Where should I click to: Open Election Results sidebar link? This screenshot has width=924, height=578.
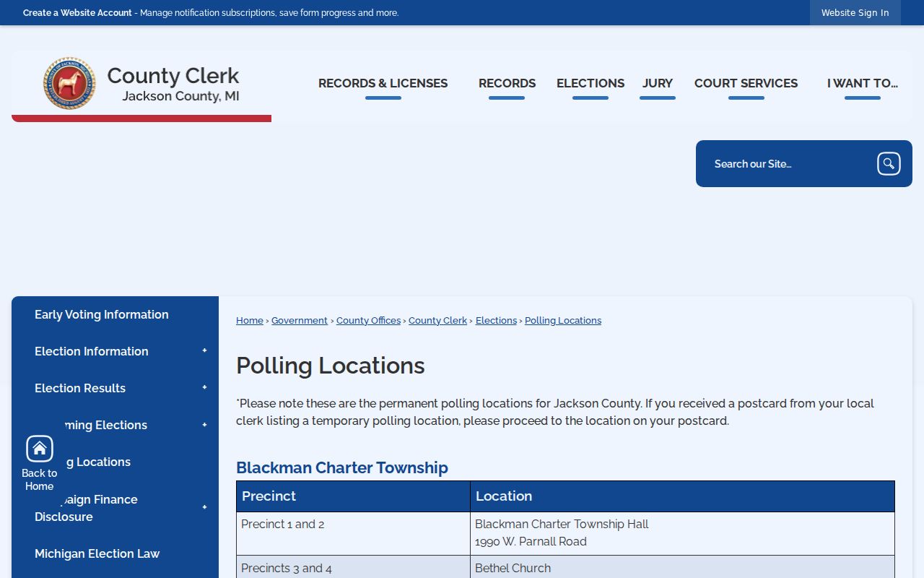pos(80,388)
